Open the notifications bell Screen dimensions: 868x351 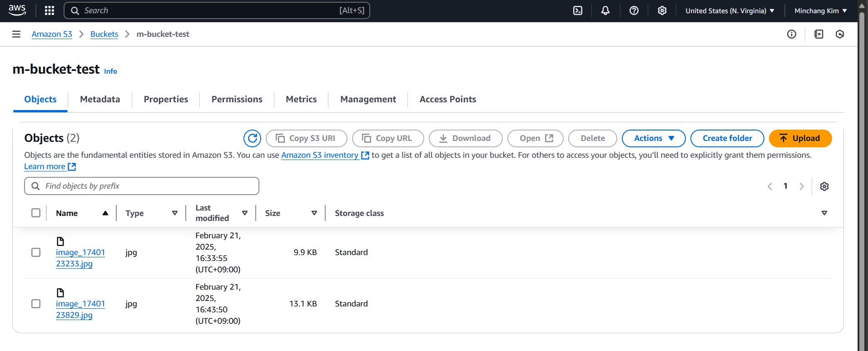(605, 10)
